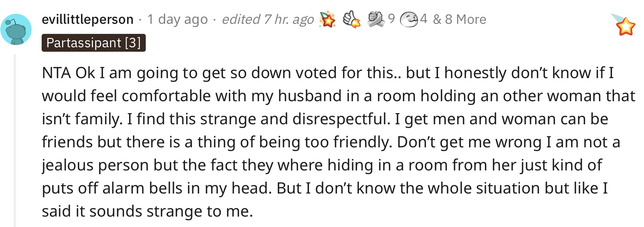Screen dimensions: 644x227
Task: Click the word "disrespectful" in the comment
Action: 341,119
